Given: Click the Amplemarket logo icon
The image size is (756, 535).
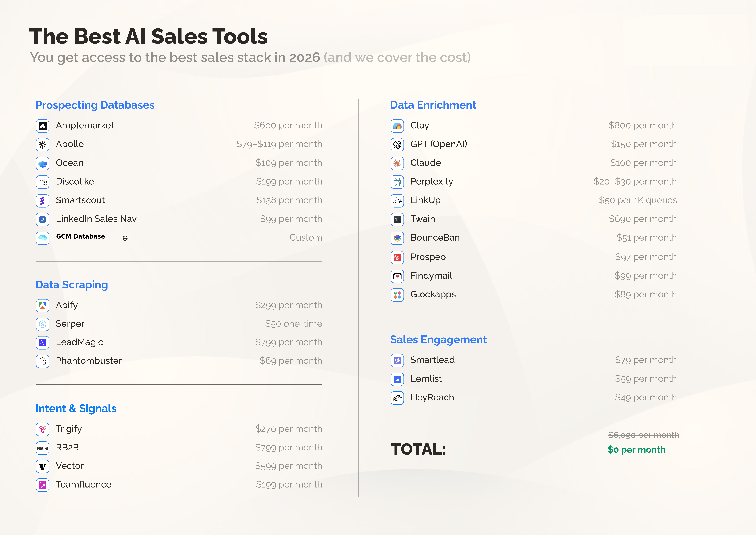Looking at the screenshot, I should pyautogui.click(x=42, y=126).
